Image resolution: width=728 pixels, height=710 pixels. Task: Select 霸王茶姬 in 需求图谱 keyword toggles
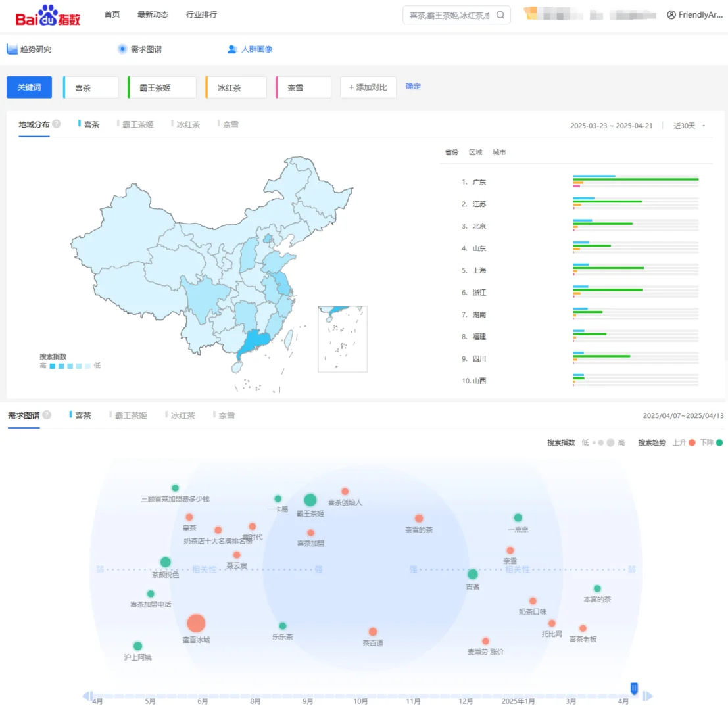pyautogui.click(x=128, y=415)
